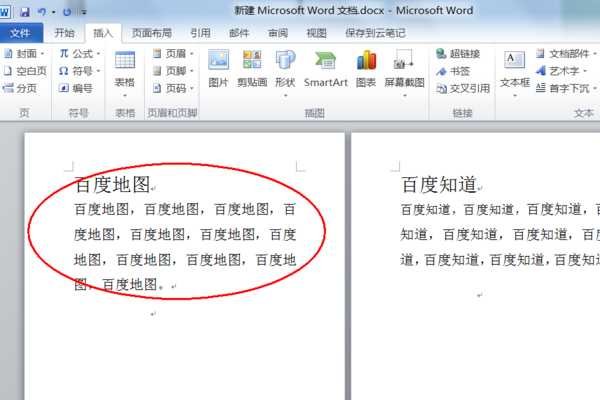Expand the 页脚 dropdown arrow

192,71
